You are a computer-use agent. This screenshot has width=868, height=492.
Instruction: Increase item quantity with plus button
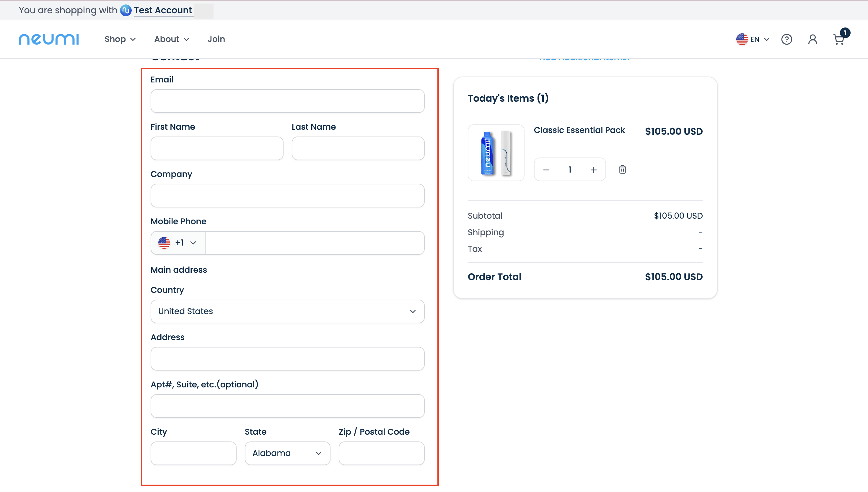pyautogui.click(x=593, y=170)
